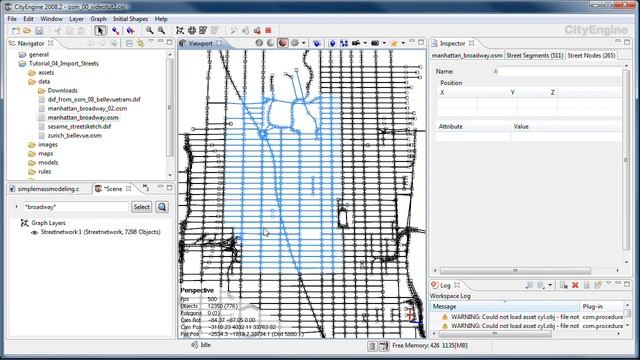This screenshot has height=360, width=640.
Task: Open the Viewport bookmarks dropdown arrow
Action: pos(403,43)
